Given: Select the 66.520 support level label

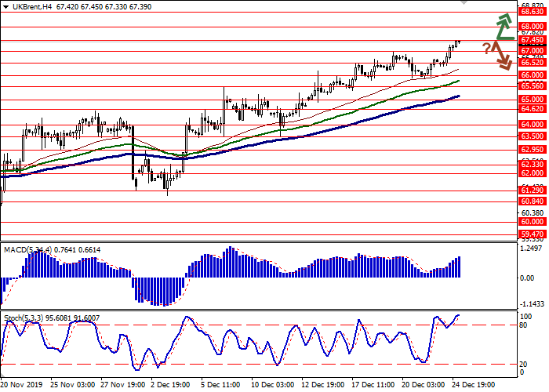Looking at the screenshot, I should point(532,63).
